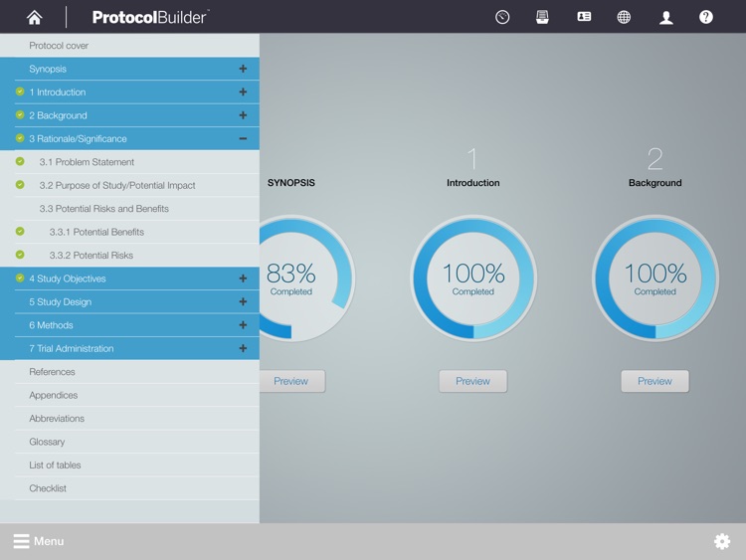Preview the Introduction section
746x560 pixels.
pyautogui.click(x=472, y=381)
